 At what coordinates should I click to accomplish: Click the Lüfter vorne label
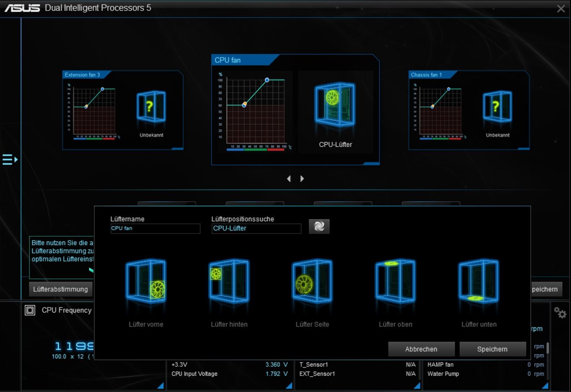tap(146, 324)
